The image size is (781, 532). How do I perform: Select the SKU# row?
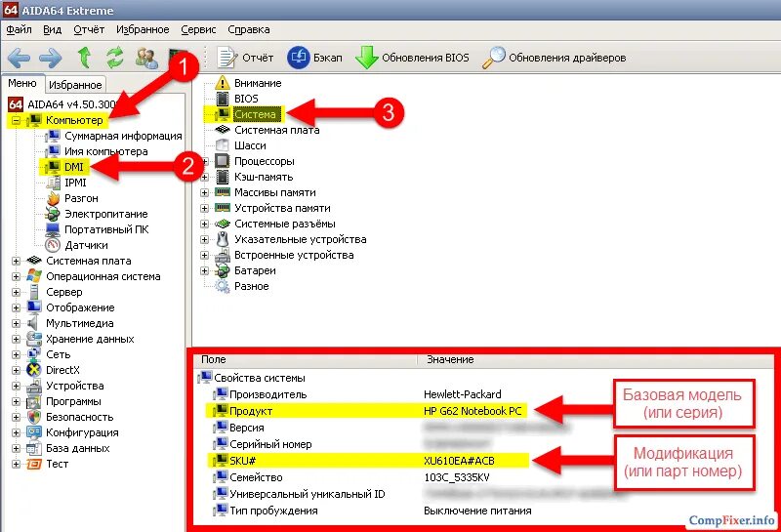(367, 461)
